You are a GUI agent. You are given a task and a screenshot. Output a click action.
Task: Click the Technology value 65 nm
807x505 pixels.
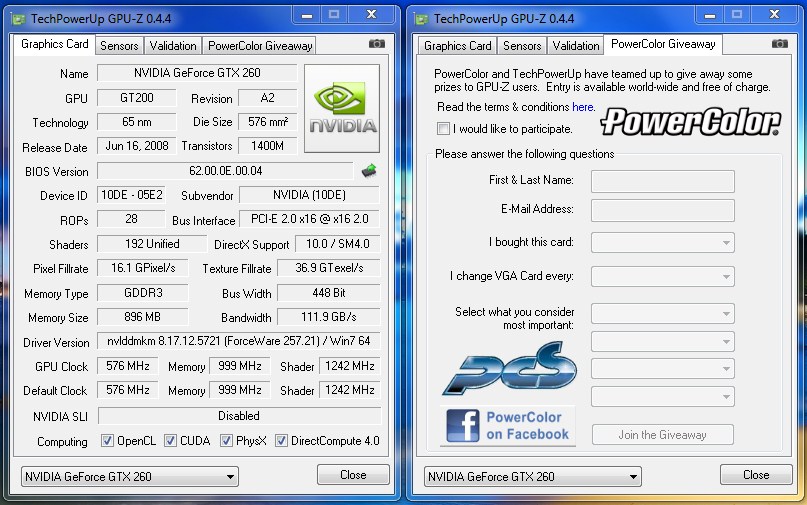point(136,122)
